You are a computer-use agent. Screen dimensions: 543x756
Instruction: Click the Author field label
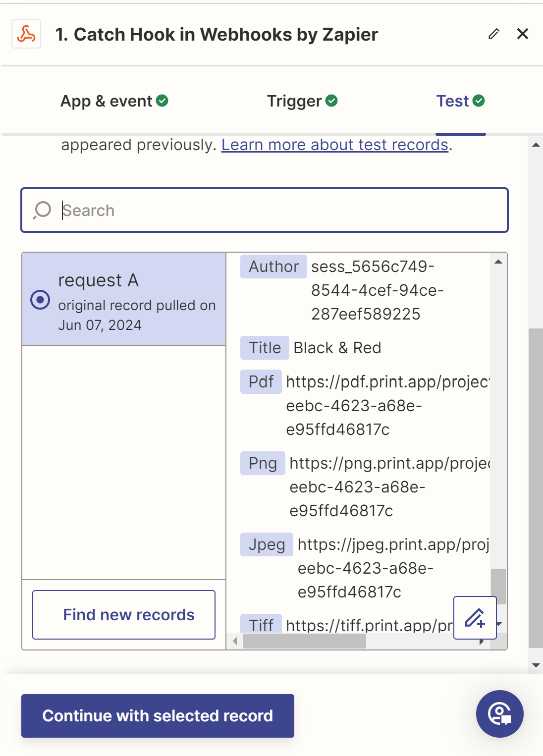click(x=273, y=267)
